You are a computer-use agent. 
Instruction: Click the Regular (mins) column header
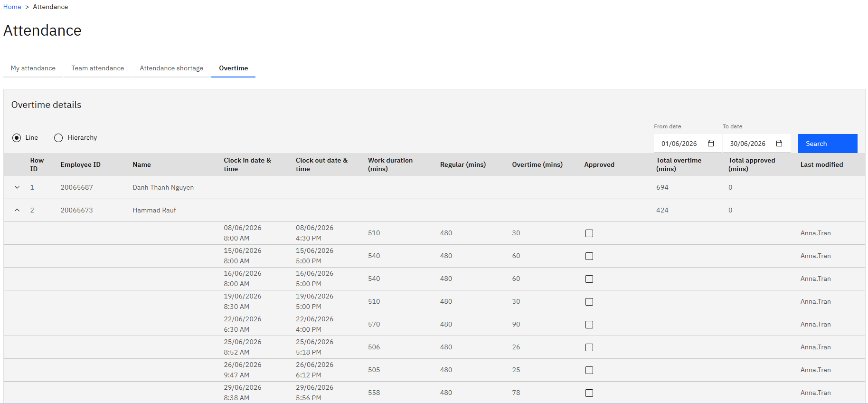463,164
